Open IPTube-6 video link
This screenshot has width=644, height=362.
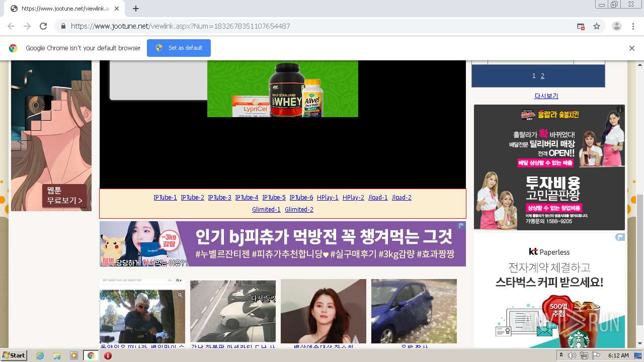point(301,198)
